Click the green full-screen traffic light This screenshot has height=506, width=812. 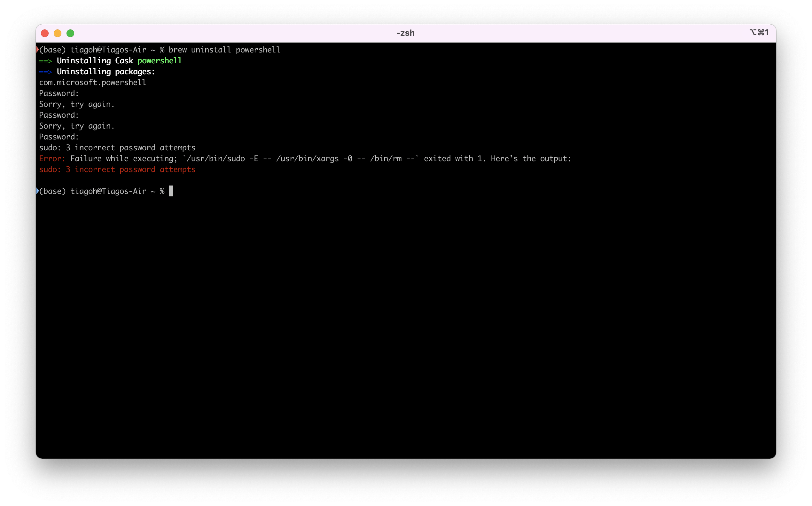tap(71, 33)
